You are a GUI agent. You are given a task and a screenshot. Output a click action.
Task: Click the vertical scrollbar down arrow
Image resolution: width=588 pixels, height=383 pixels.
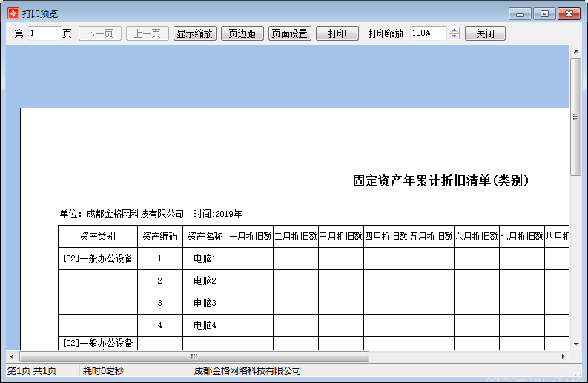[575, 344]
